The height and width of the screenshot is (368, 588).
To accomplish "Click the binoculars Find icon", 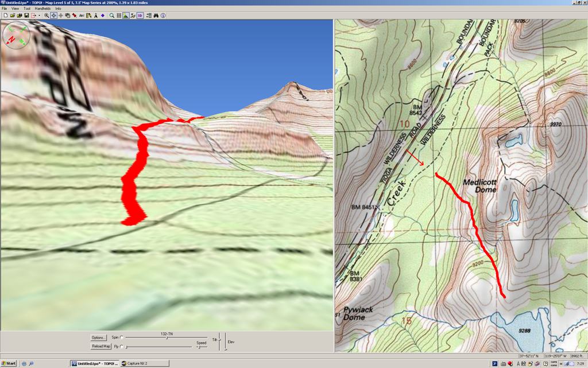I will pos(156,16).
